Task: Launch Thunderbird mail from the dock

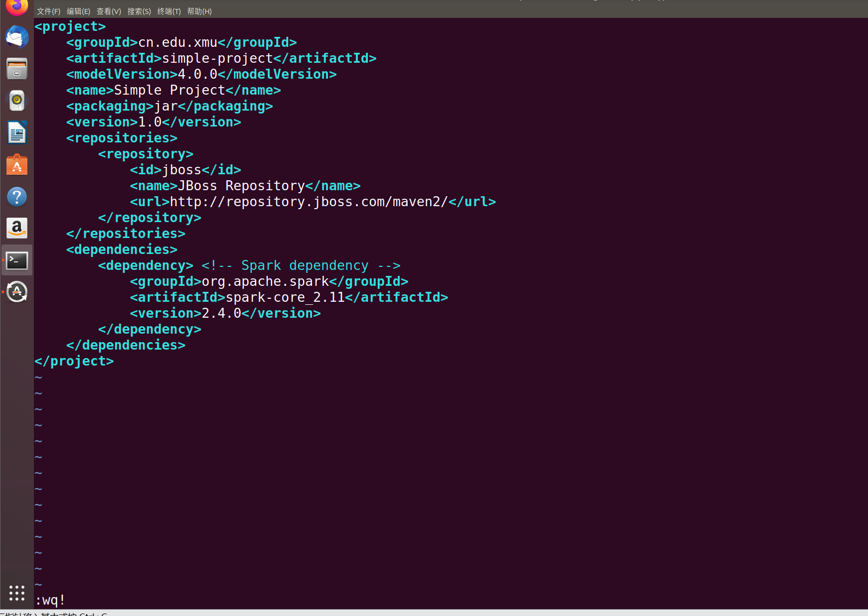Action: click(x=17, y=37)
